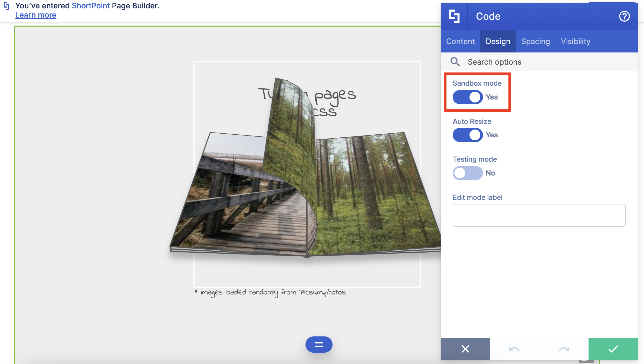Screen dimensions: 644x364
Task: Click the search magnifier icon
Action: pos(455,62)
